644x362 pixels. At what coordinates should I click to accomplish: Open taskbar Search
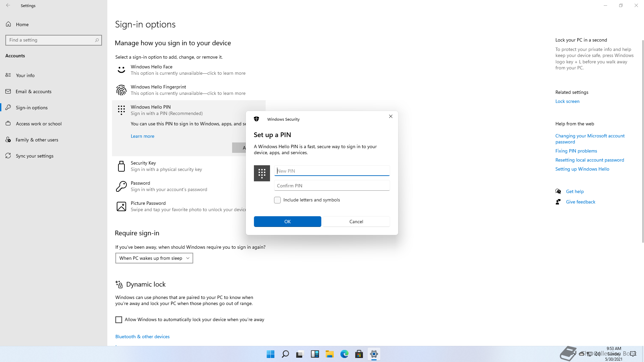coord(285,354)
